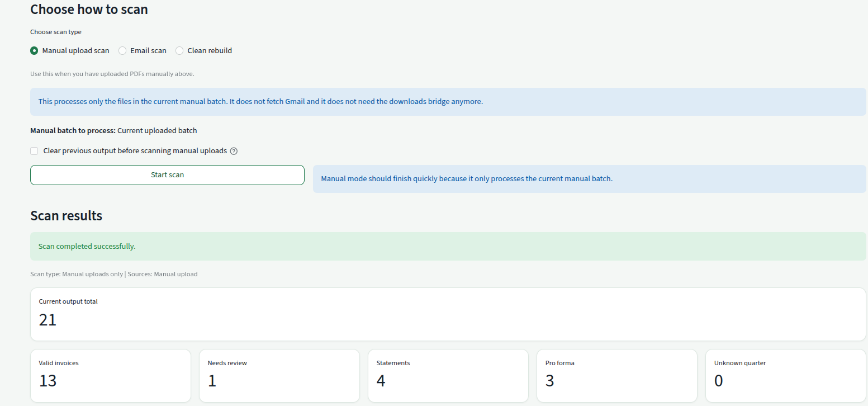Click the 'Use this when you have uploaded PDFs' hint

pyautogui.click(x=112, y=73)
